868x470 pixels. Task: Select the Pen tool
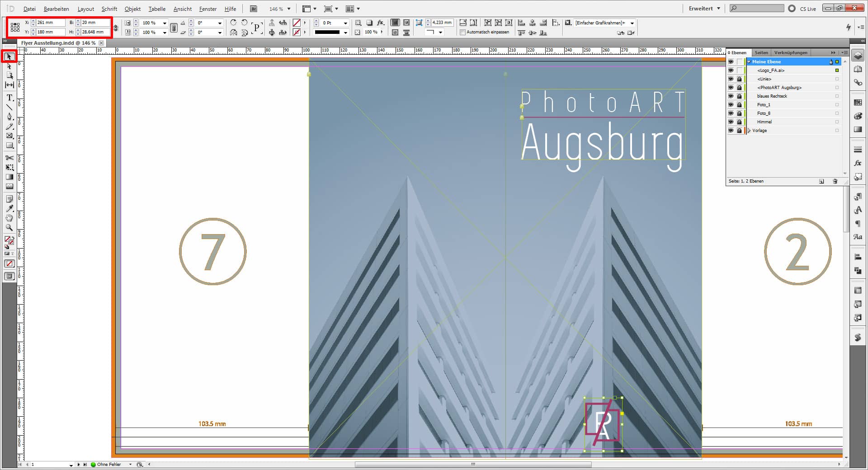(x=9, y=117)
